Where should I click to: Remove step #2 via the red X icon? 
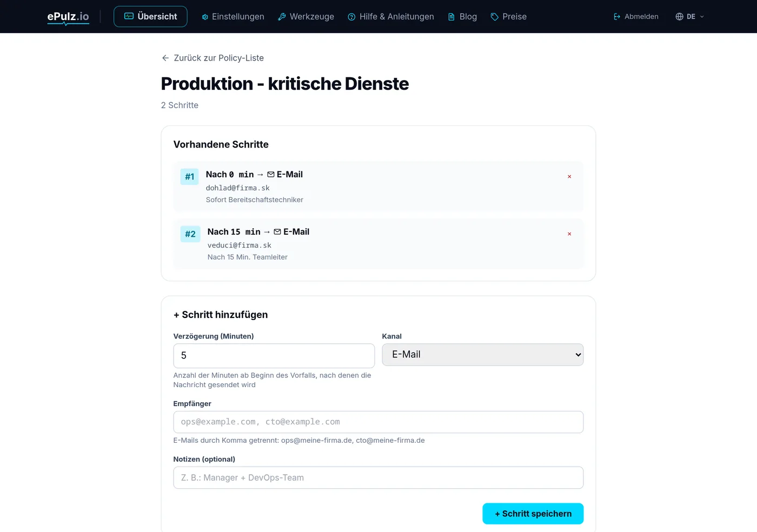coord(569,234)
